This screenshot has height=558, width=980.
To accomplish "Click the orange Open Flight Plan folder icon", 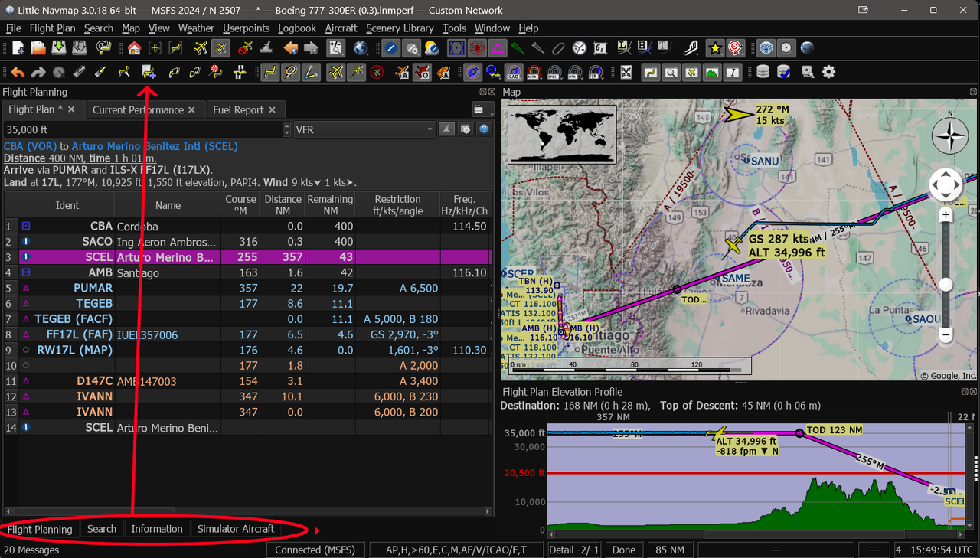I will click(x=38, y=48).
